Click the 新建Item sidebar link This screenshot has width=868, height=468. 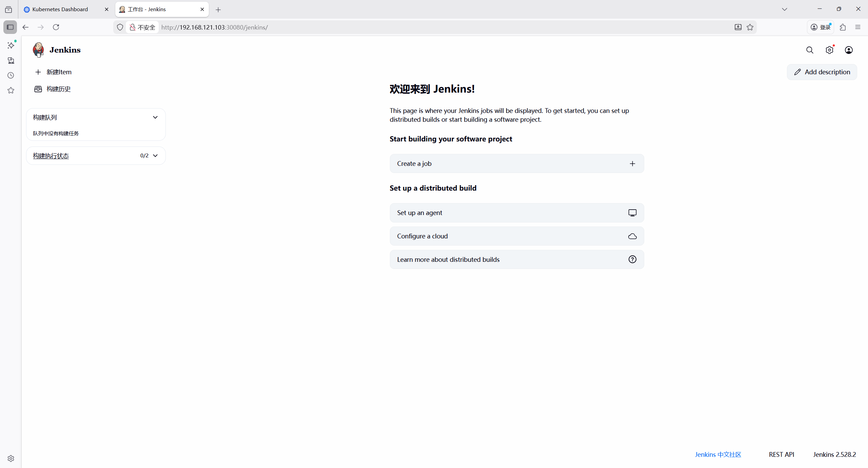[x=59, y=72]
